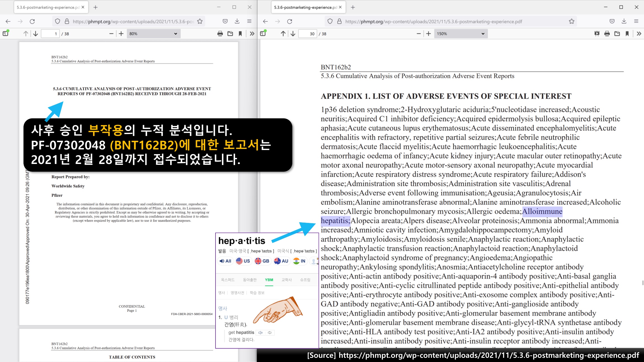
Task: Open Downloads panel in left window
Action: (237, 21)
